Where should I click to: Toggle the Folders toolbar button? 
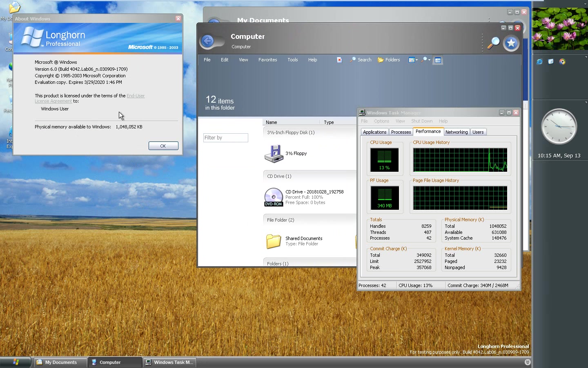389,60
